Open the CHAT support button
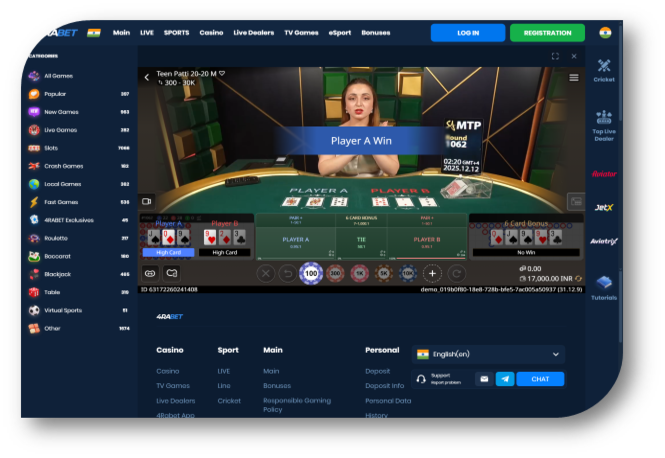665x458 pixels. (x=540, y=379)
